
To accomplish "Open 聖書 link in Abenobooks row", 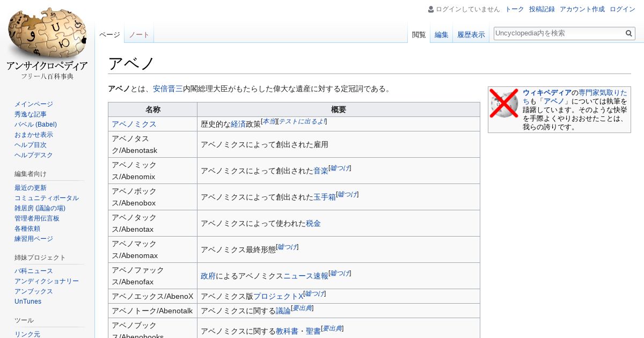I will coord(313,332).
